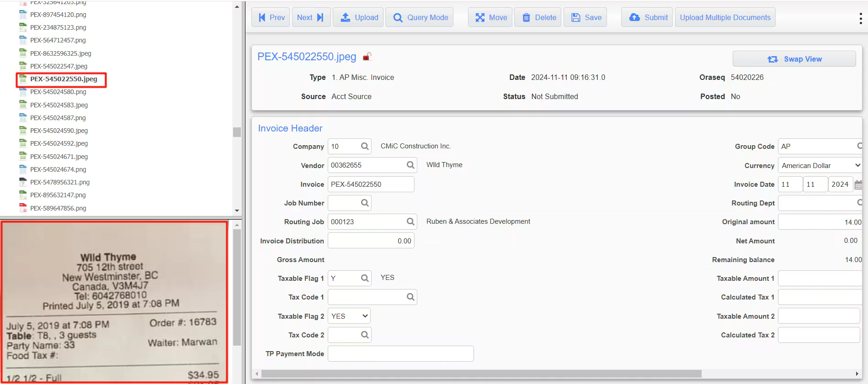
Task: Select file PEX-545024580.png in the list
Action: 58,92
